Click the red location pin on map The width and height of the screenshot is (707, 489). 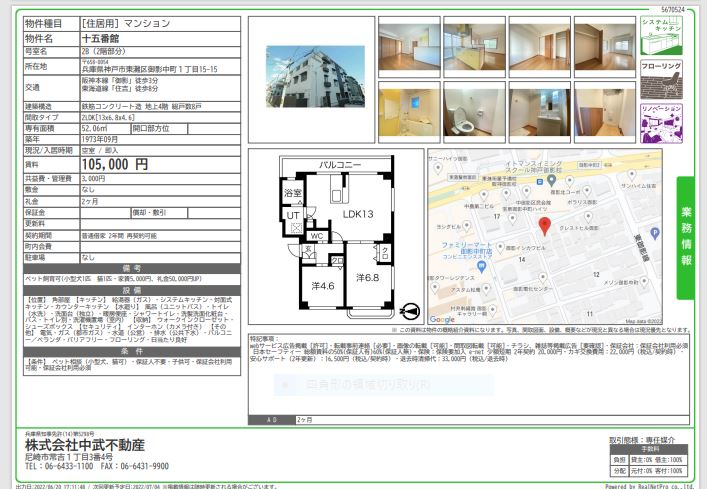(x=545, y=226)
